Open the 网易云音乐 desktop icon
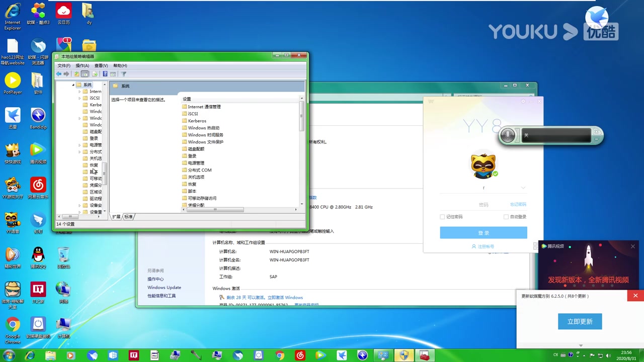Image resolution: width=644 pixels, height=362 pixels. pyautogui.click(x=38, y=189)
